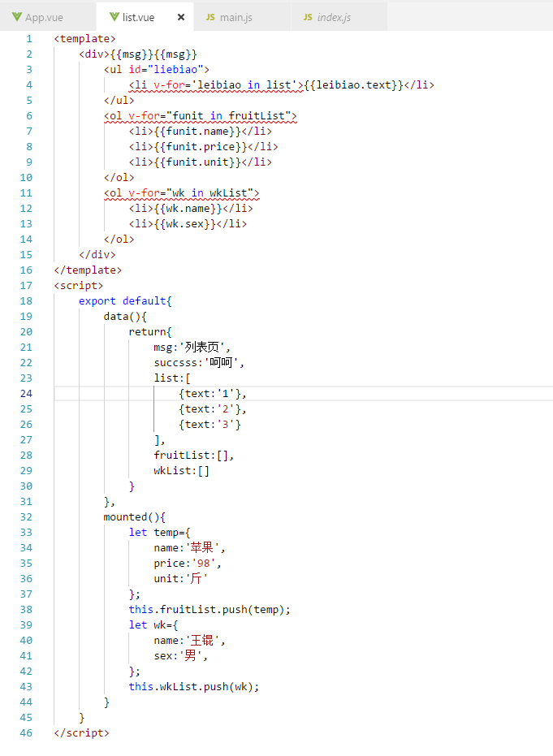The width and height of the screenshot is (553, 756).
Task: Click the export default{ line
Action: (125, 300)
